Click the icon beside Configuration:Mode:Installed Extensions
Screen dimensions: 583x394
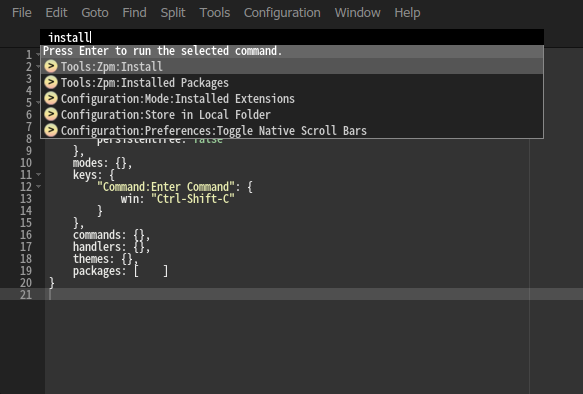pos(51,98)
